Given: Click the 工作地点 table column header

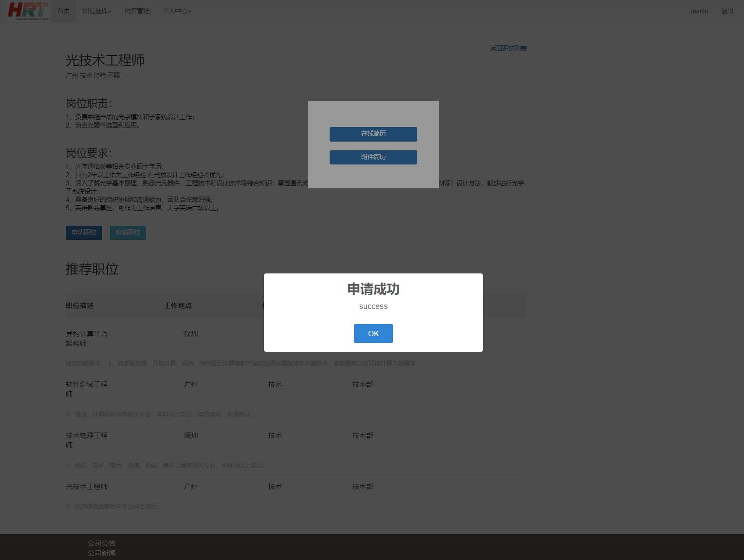Looking at the screenshot, I should [x=178, y=306].
